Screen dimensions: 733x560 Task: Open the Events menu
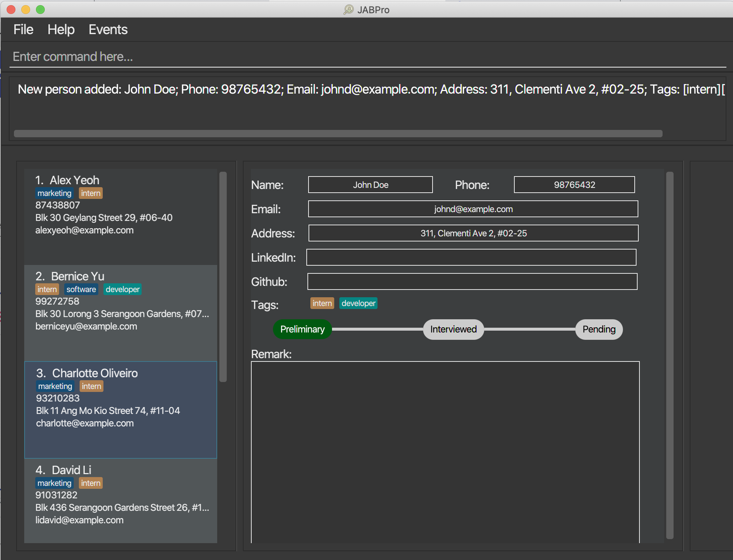click(x=108, y=30)
